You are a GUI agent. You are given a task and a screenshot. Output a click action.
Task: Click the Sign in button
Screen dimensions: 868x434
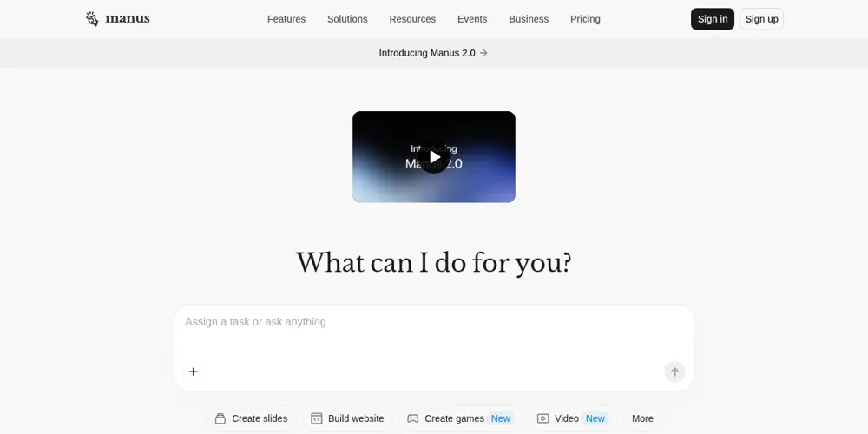click(713, 19)
